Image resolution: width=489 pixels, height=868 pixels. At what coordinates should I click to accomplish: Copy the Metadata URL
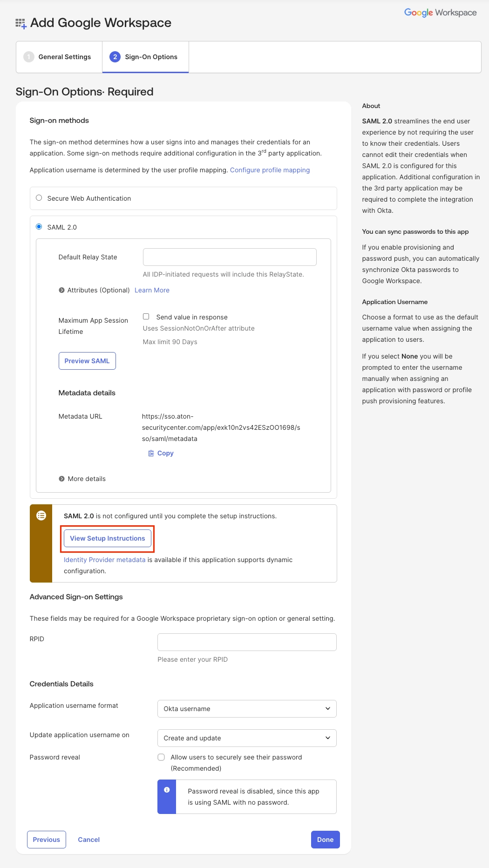[x=161, y=453]
